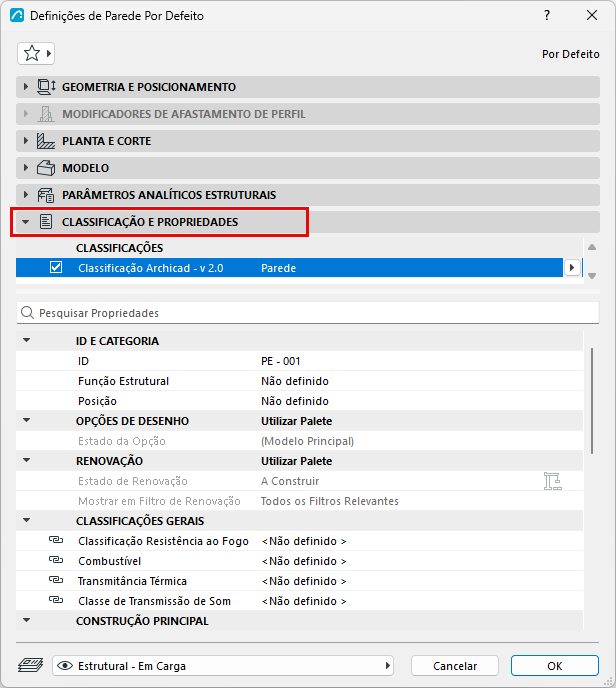
Task: Click the Geometria e Posicionamento panel icon
Action: [x=46, y=87]
